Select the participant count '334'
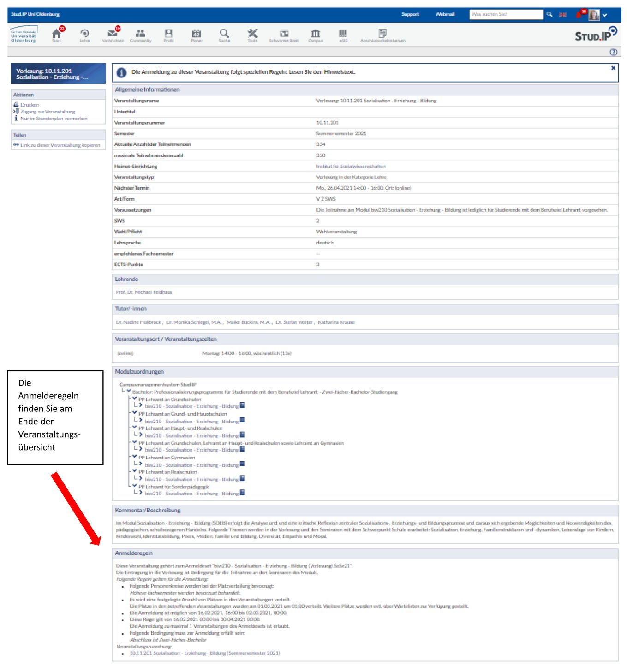 (x=321, y=144)
